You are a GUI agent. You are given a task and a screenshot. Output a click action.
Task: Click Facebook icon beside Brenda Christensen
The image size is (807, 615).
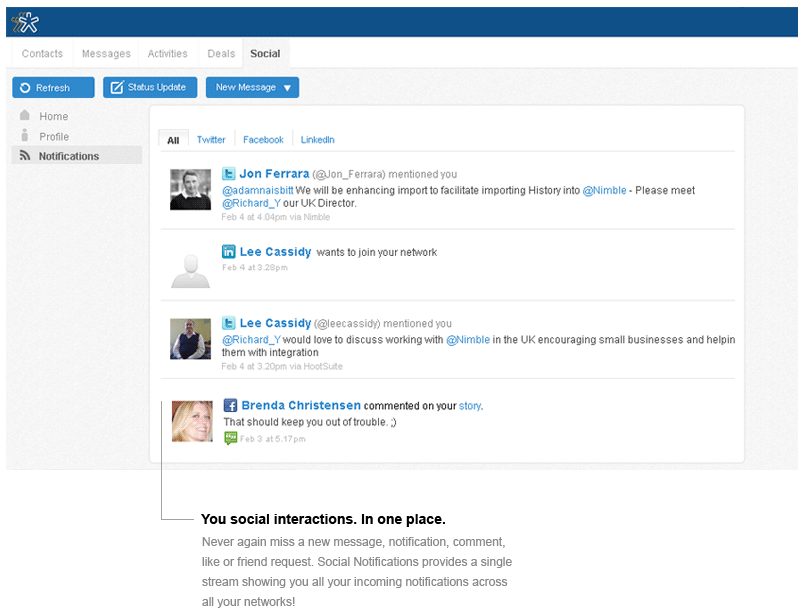230,406
